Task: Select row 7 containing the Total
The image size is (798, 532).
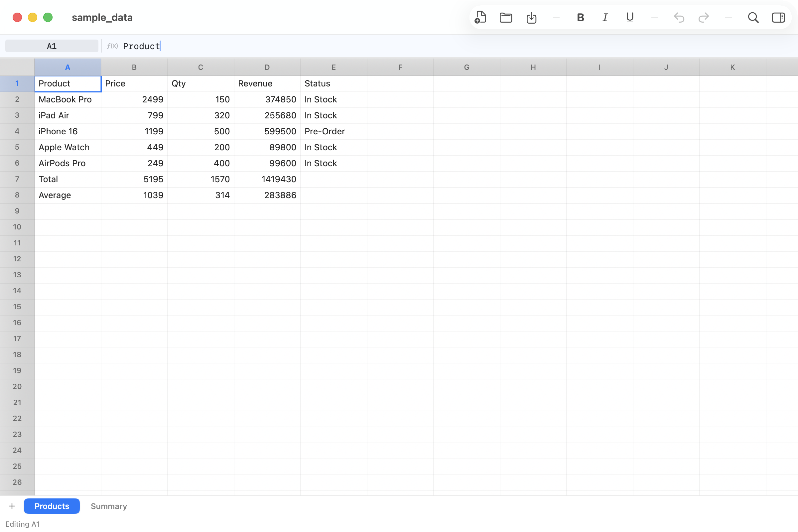Action: pos(17,179)
